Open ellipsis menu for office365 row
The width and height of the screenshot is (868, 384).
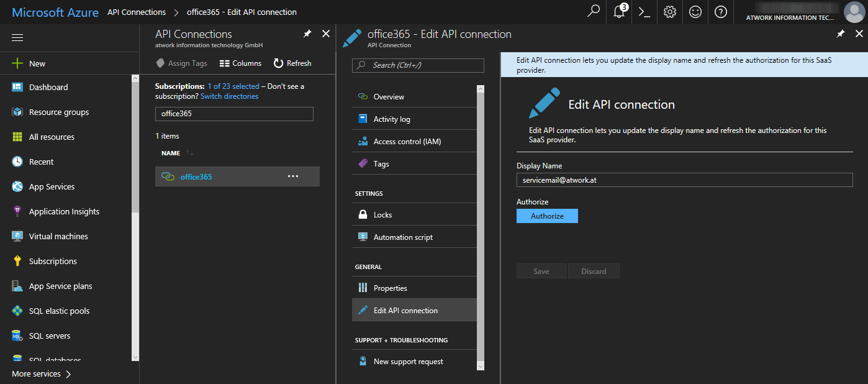click(x=293, y=176)
